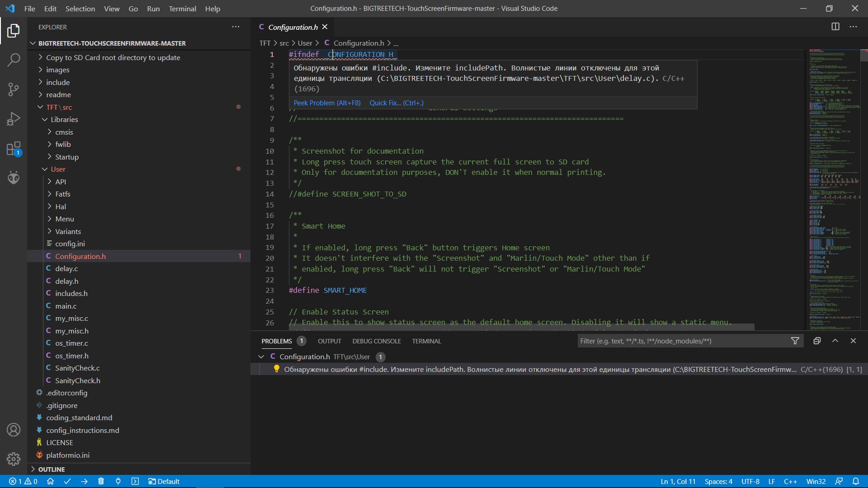
Task: Switch to the OUTPUT panel tab
Action: tap(329, 341)
